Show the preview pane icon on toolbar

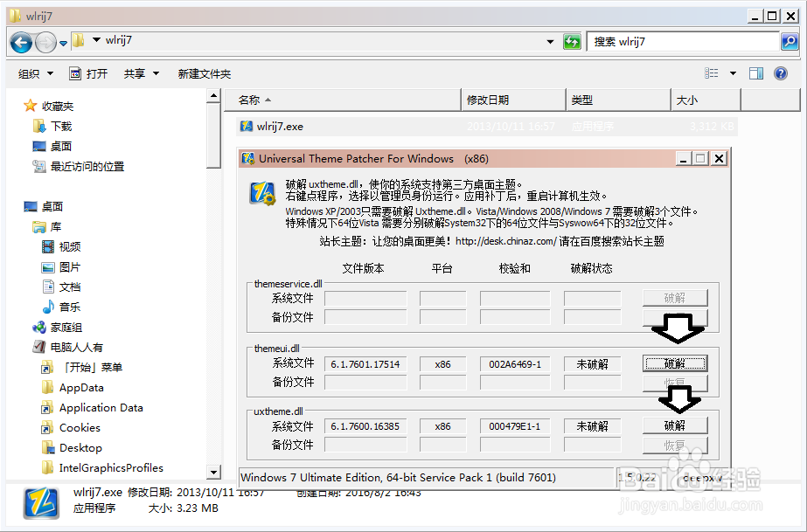point(755,73)
